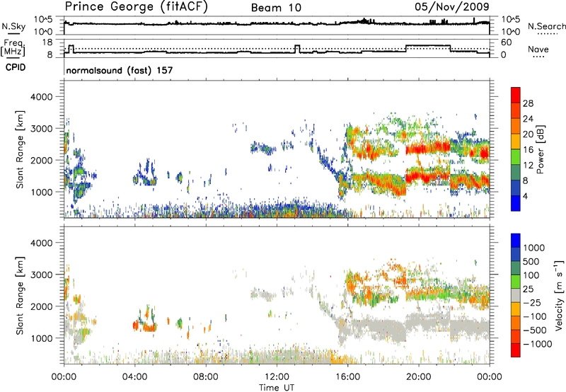The height and width of the screenshot is (392, 566).
Task: Click the 'Time UT' axis label
Action: click(277, 388)
